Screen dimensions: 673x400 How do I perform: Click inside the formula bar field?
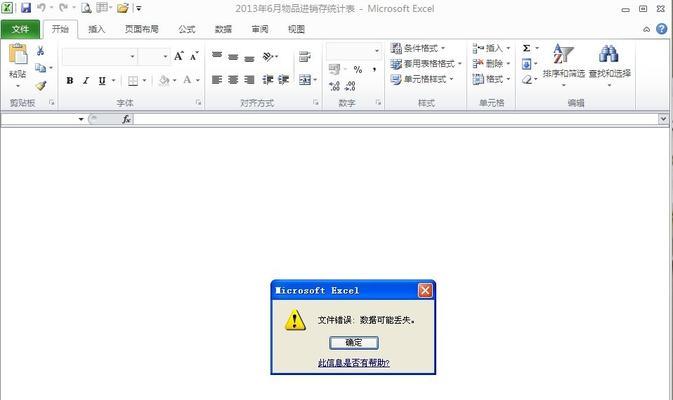tap(396, 119)
